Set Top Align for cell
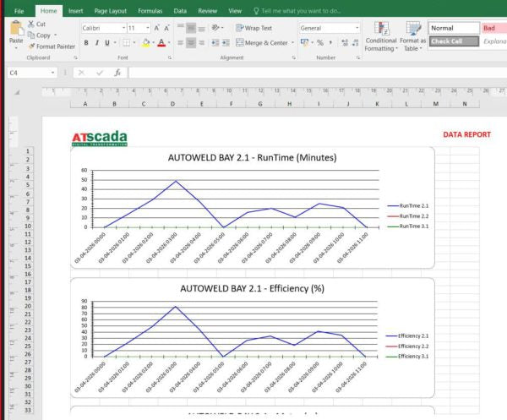The width and height of the screenshot is (507, 420). tap(181, 28)
